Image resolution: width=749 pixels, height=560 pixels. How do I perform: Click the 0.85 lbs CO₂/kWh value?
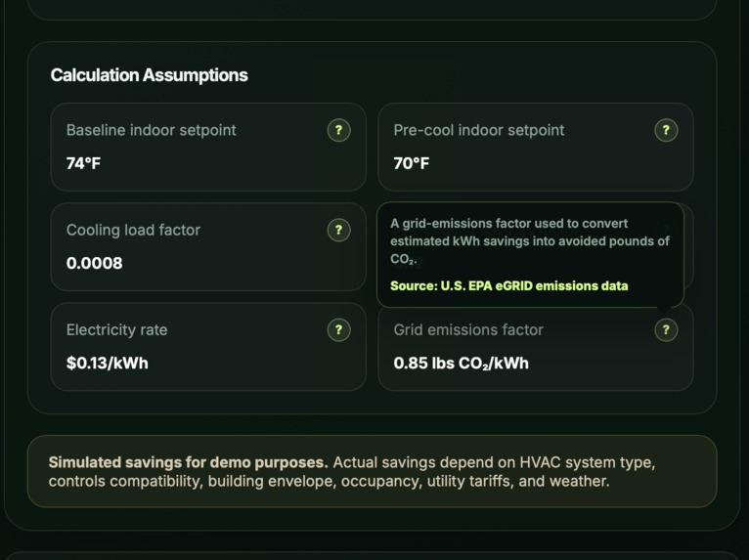[461, 364]
